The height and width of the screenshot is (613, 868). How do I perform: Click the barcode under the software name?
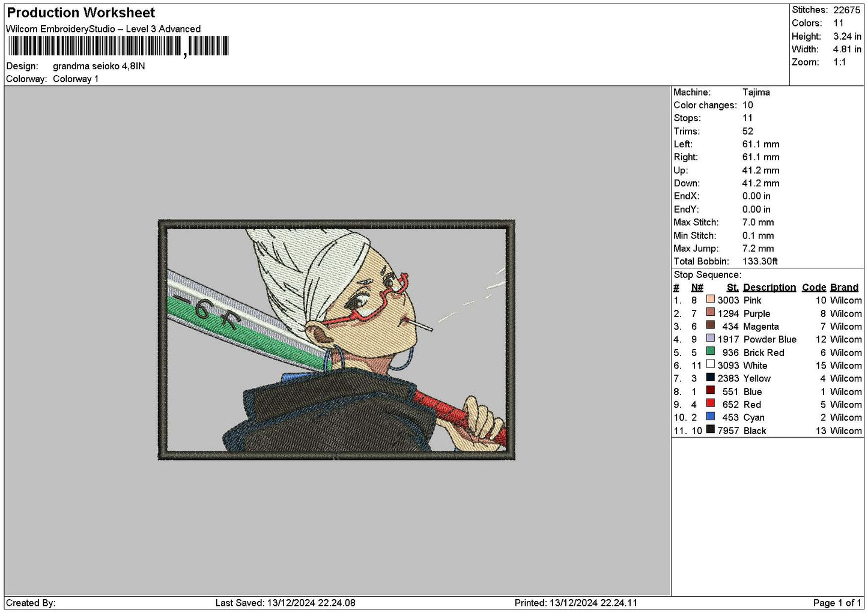point(118,46)
